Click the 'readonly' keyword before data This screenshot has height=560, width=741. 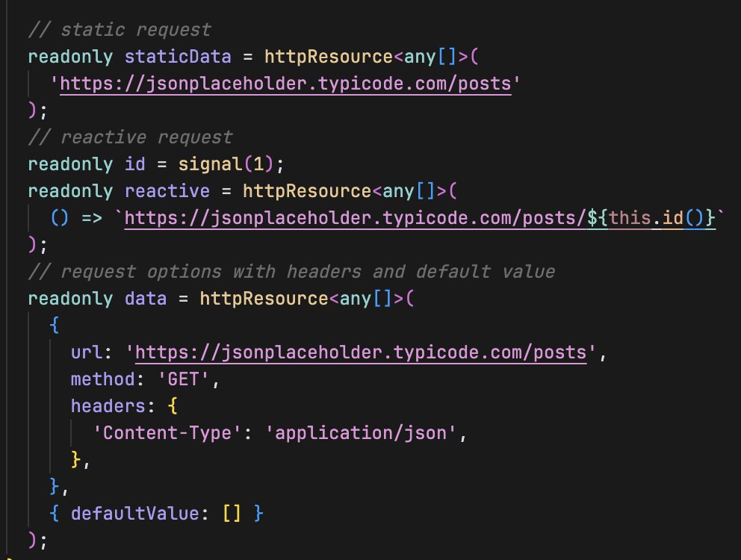click(70, 299)
